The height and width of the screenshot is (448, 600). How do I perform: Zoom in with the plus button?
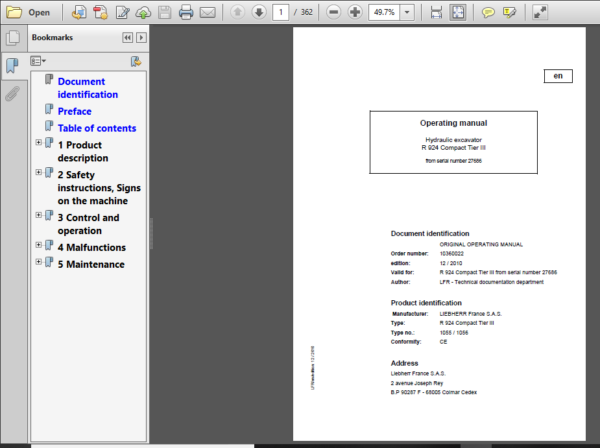pyautogui.click(x=355, y=12)
